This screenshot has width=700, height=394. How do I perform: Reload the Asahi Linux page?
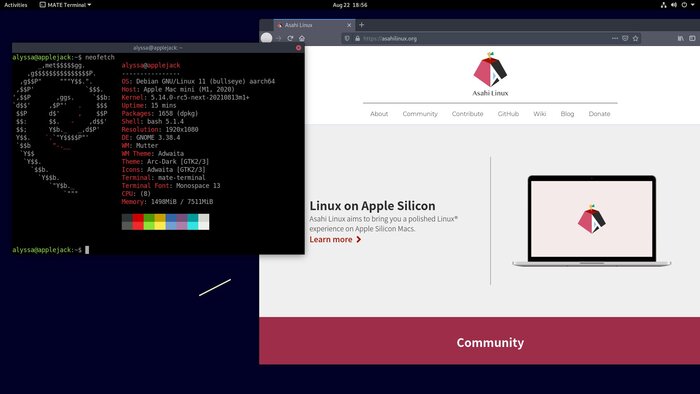point(290,38)
